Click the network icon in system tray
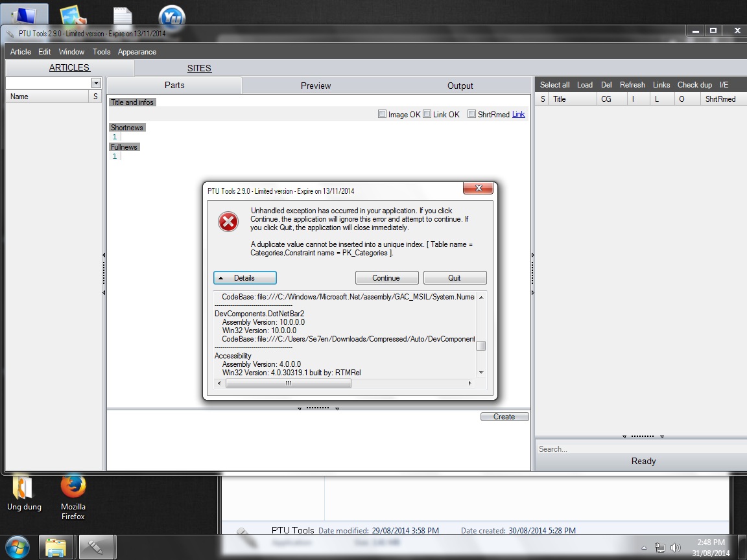Image resolution: width=747 pixels, height=560 pixels. pyautogui.click(x=660, y=548)
